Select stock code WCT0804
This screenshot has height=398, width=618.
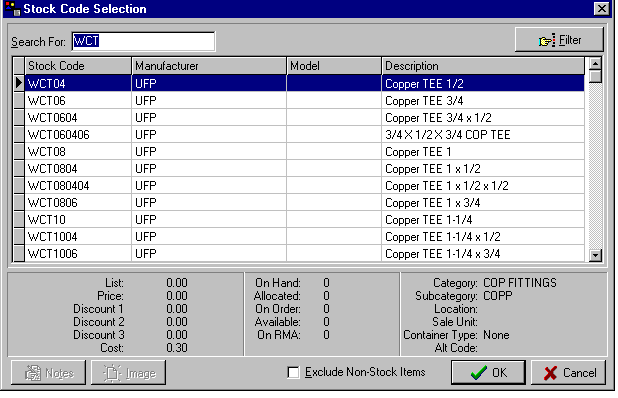pyautogui.click(x=52, y=168)
